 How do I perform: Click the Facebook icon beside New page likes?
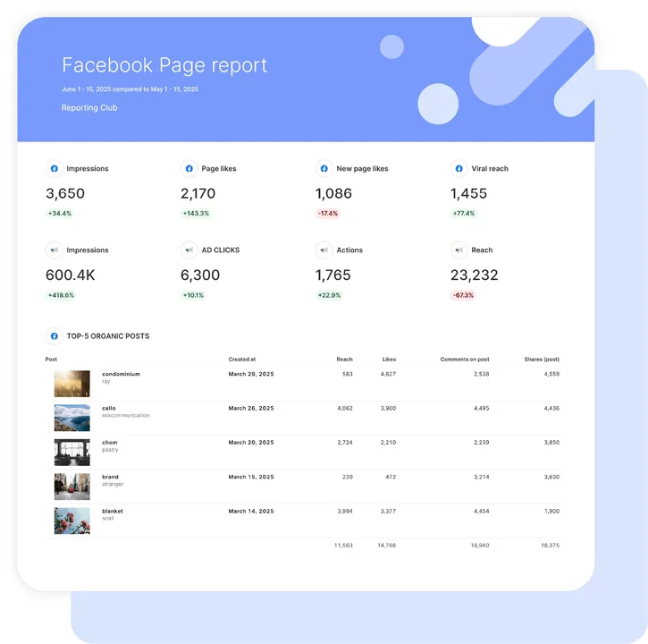click(324, 169)
